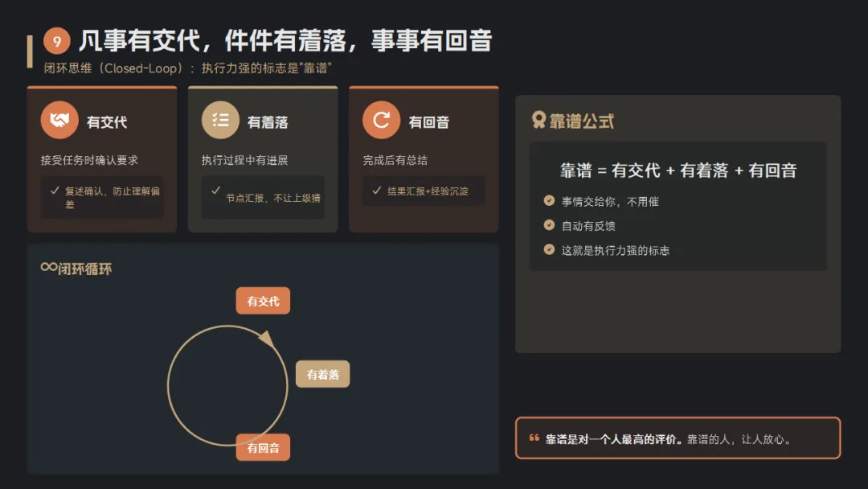
Task: Click the orange number 9 badge
Action: tap(56, 41)
